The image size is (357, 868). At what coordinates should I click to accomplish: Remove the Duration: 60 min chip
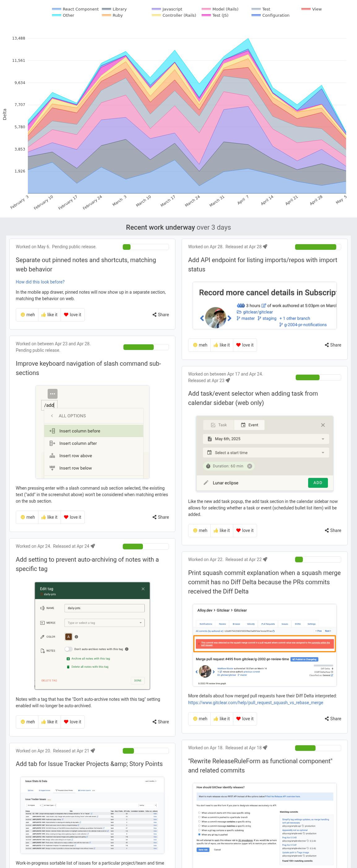pos(249,466)
